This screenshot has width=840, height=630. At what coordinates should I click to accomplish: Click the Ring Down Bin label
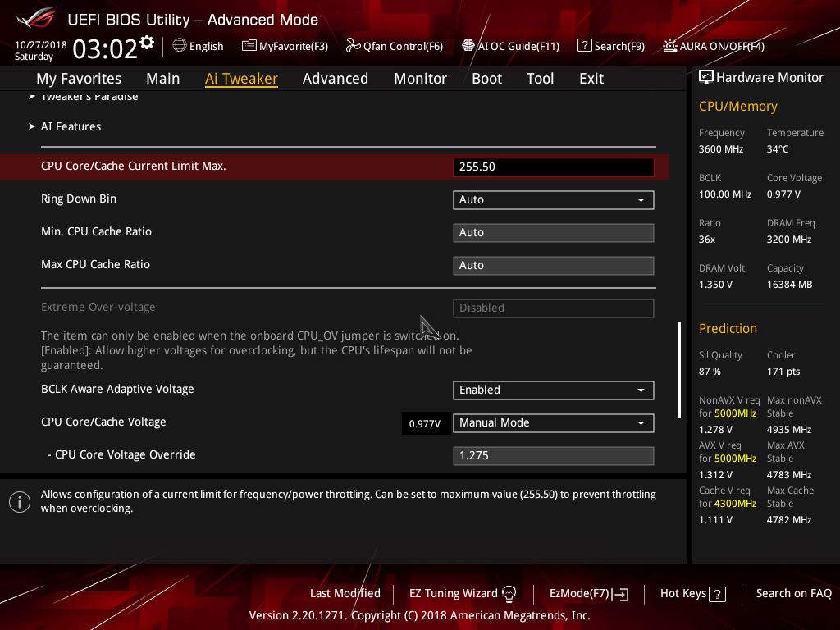[79, 199]
